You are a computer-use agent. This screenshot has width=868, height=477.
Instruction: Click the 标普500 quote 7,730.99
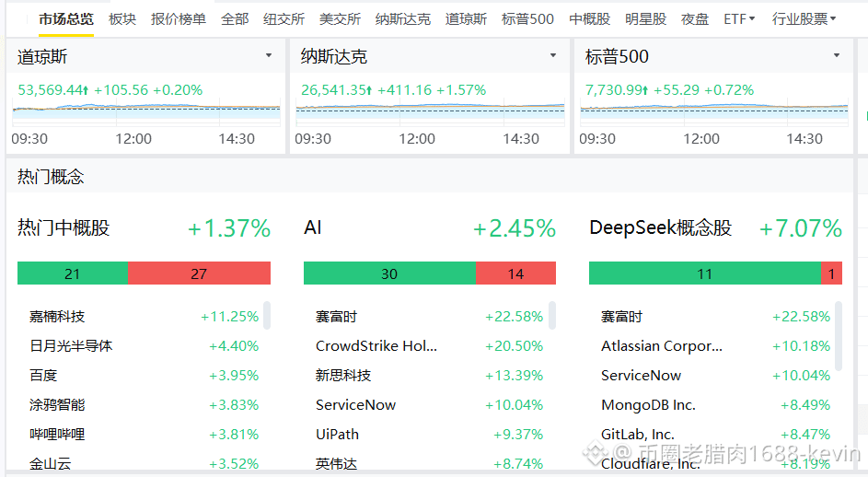coord(616,89)
